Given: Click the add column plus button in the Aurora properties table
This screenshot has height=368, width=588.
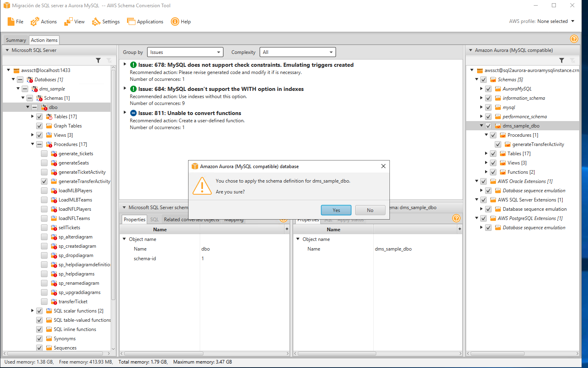Looking at the screenshot, I should tap(459, 229).
